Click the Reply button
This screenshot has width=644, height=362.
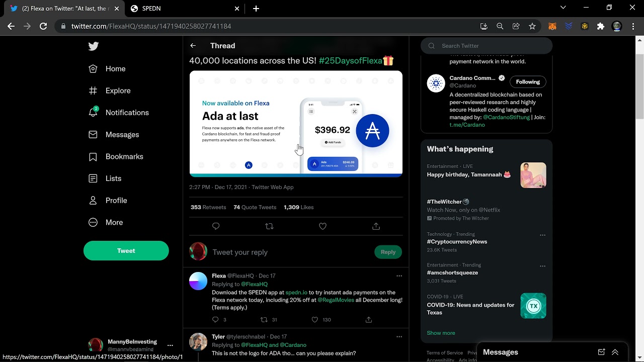pos(388,252)
